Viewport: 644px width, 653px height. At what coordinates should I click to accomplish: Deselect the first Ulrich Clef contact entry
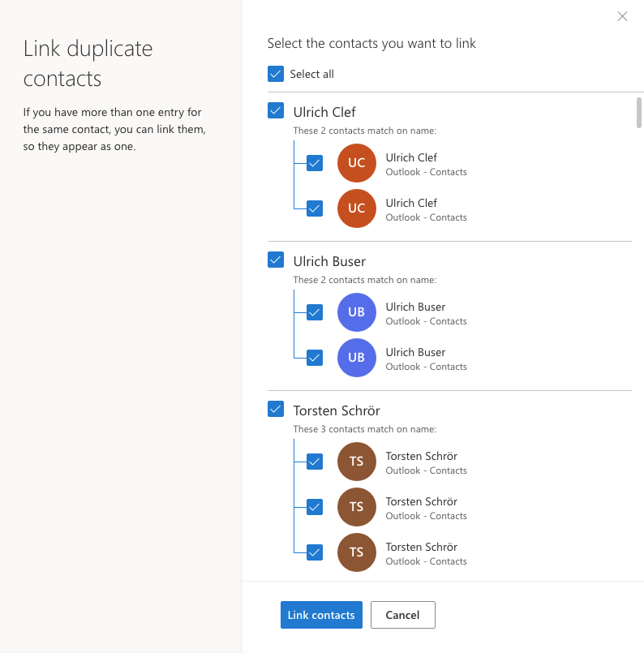point(315,163)
